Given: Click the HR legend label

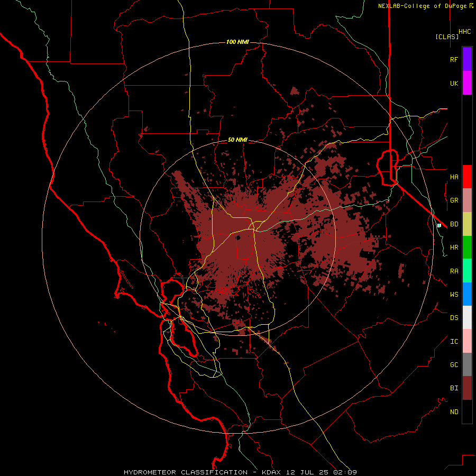Looking at the screenshot, I should 454,248.
